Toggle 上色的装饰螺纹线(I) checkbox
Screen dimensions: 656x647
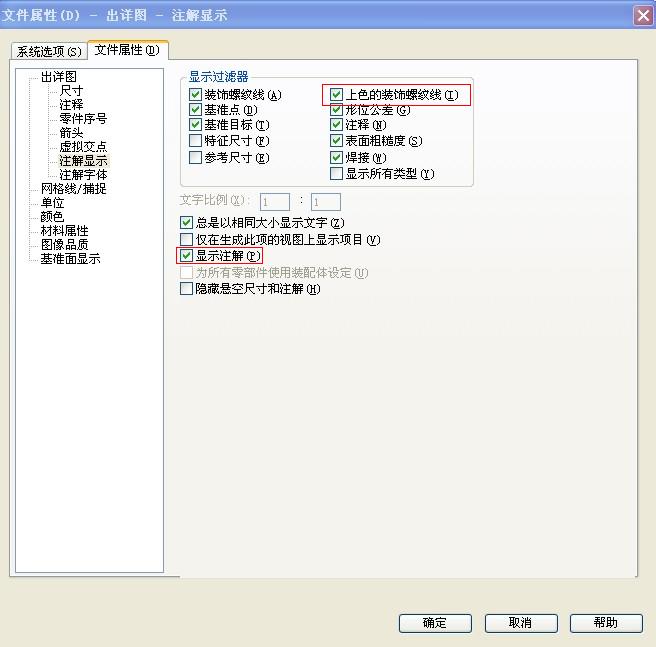336,95
